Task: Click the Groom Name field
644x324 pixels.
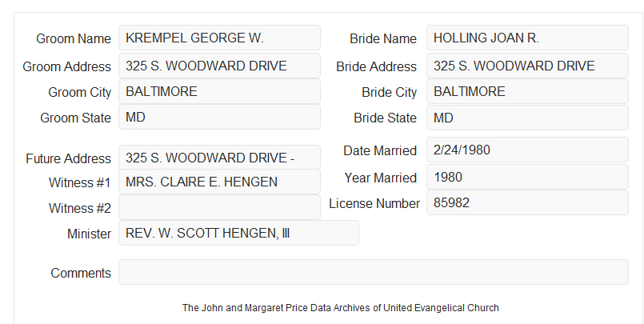Action: tap(219, 38)
